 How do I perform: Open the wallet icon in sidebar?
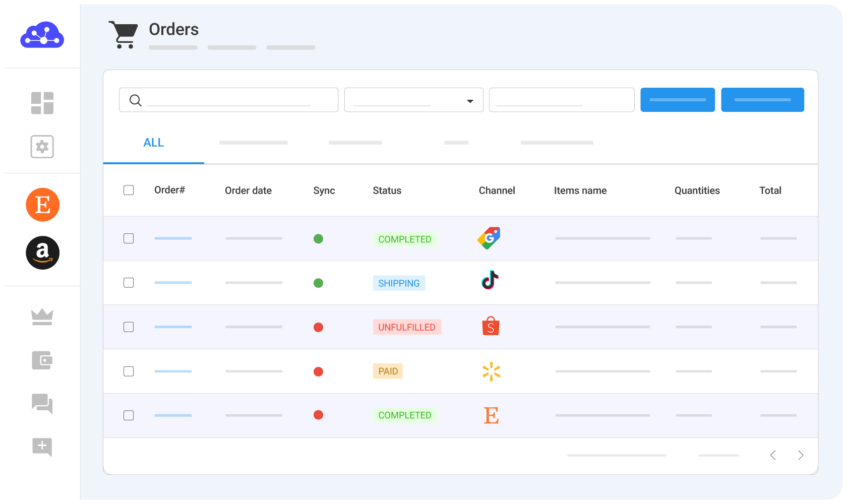(x=42, y=360)
